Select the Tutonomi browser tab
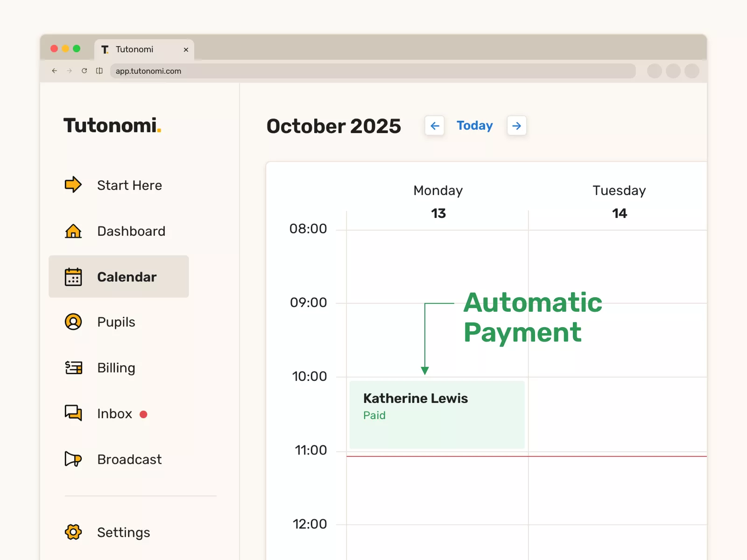747x560 pixels. 144,49
